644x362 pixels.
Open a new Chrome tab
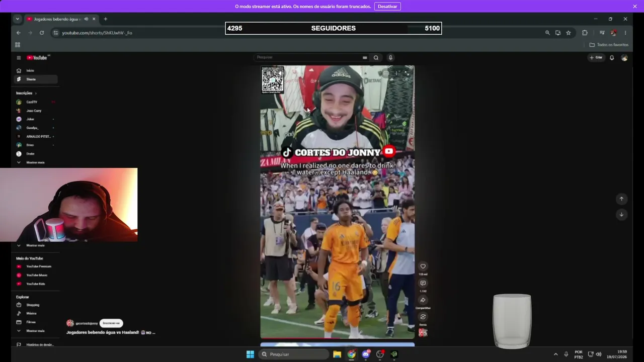pyautogui.click(x=106, y=19)
